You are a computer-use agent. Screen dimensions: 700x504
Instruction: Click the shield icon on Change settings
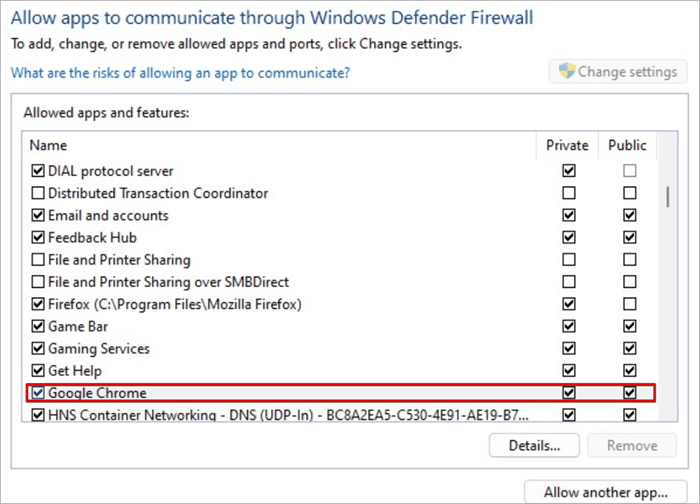click(567, 72)
